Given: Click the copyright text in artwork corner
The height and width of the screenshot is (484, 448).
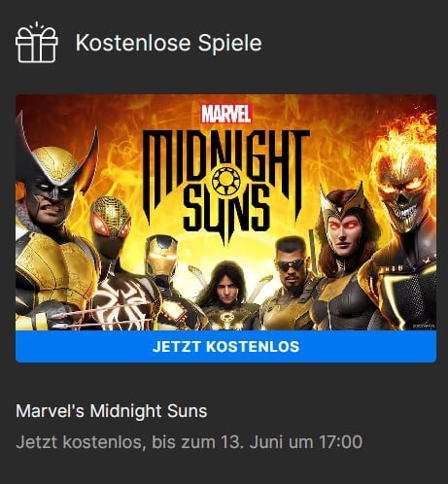Looking at the screenshot, I should coord(424,327).
